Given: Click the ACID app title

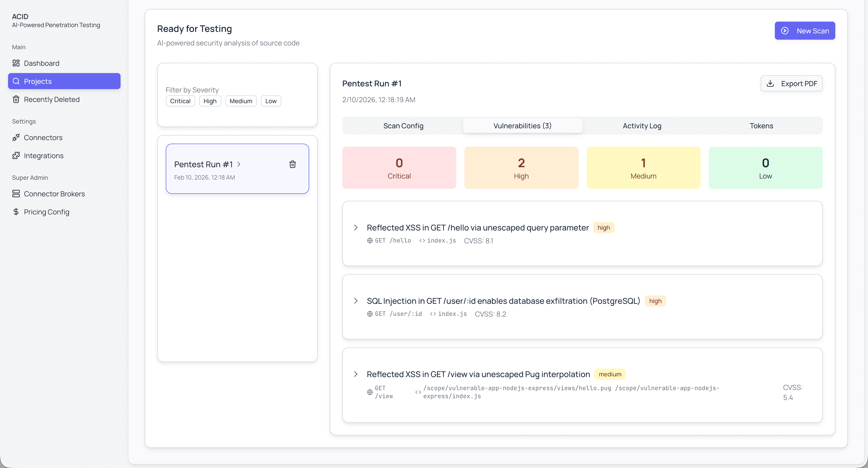Looking at the screenshot, I should click(x=20, y=16).
